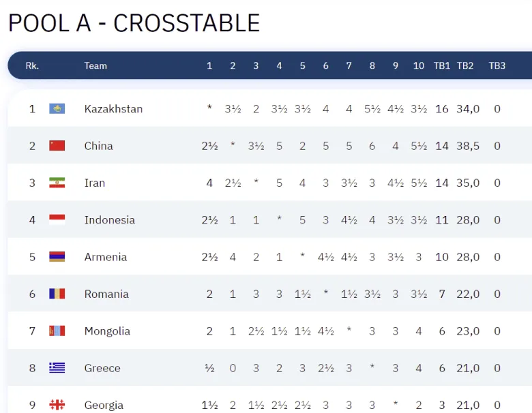Click the Rk. column header
This screenshot has width=532, height=413.
[x=32, y=66]
